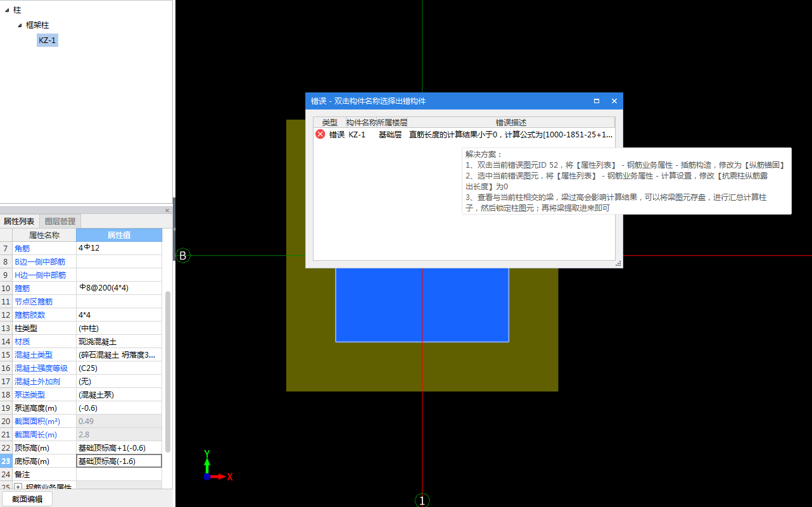This screenshot has width=812, height=507.
Task: Click the 混凝土强度等级 property name
Action: [x=41, y=368]
